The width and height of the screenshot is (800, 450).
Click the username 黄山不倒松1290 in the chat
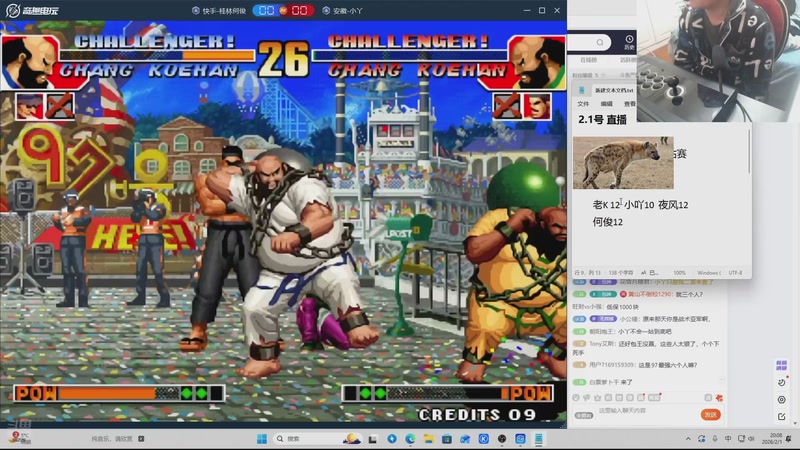pyautogui.click(x=649, y=294)
